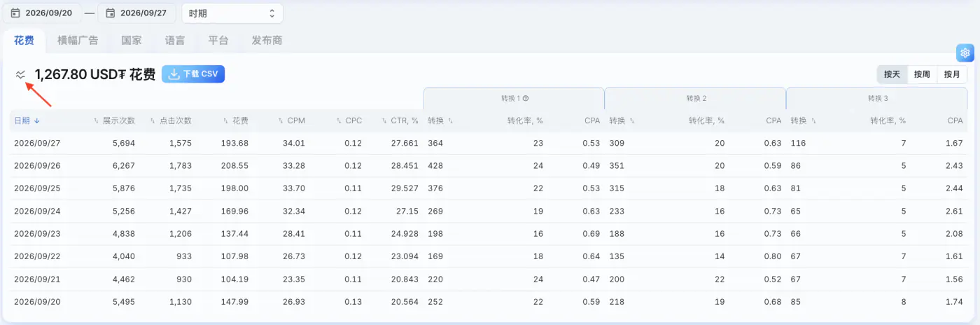Click spend value 107.98
The image size is (980, 325).
[x=236, y=257]
